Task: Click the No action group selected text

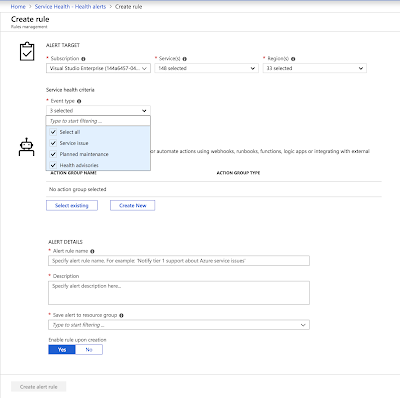Action: coord(78,189)
